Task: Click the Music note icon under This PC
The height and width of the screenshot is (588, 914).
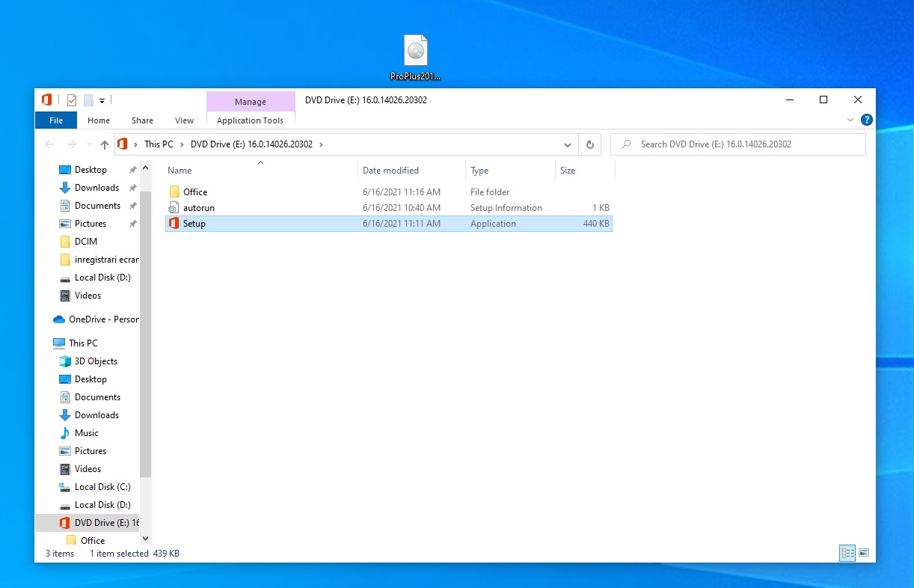Action: coord(64,433)
